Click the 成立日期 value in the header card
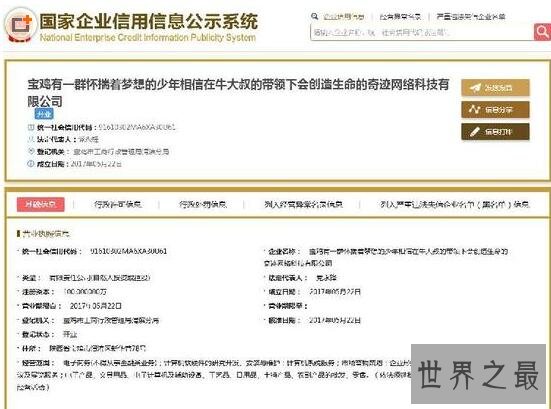 point(97,164)
